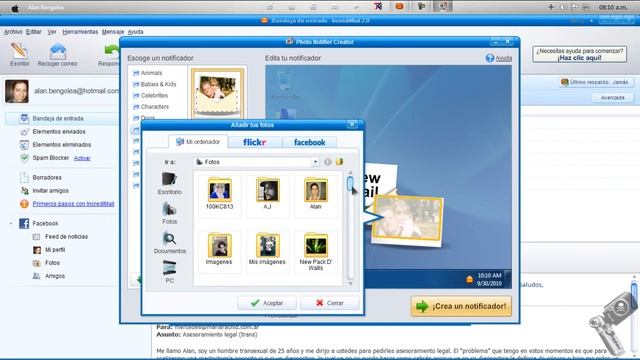Viewport: 640px width, 360px height.
Task: Open Primeros pasos con IncrediMail link
Action: (x=73, y=204)
